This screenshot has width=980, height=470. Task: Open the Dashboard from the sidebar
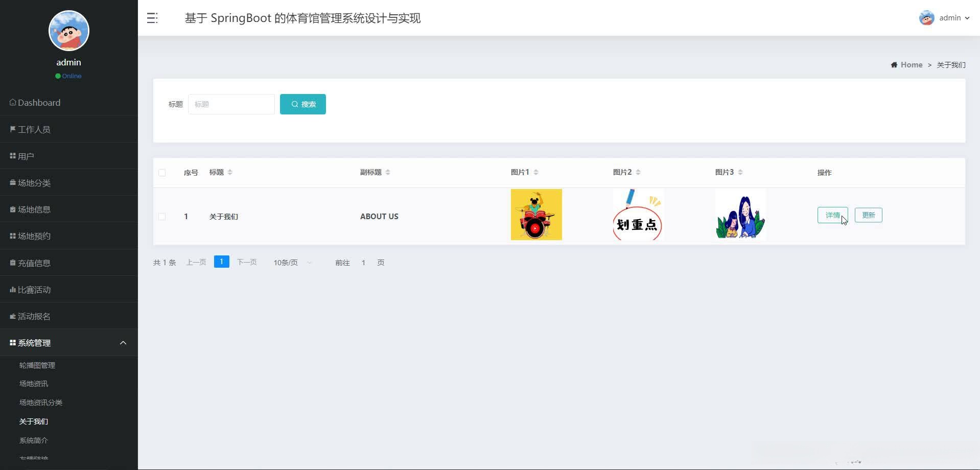pyautogui.click(x=38, y=103)
